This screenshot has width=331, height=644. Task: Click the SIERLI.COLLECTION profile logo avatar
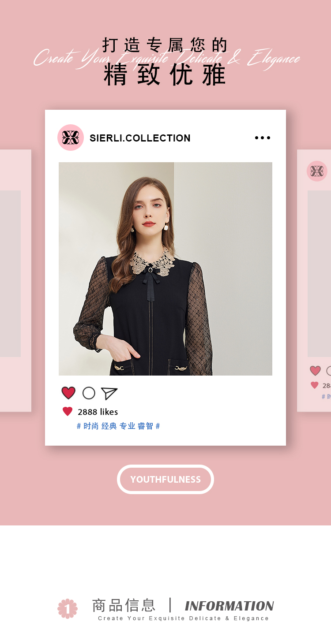tap(71, 138)
